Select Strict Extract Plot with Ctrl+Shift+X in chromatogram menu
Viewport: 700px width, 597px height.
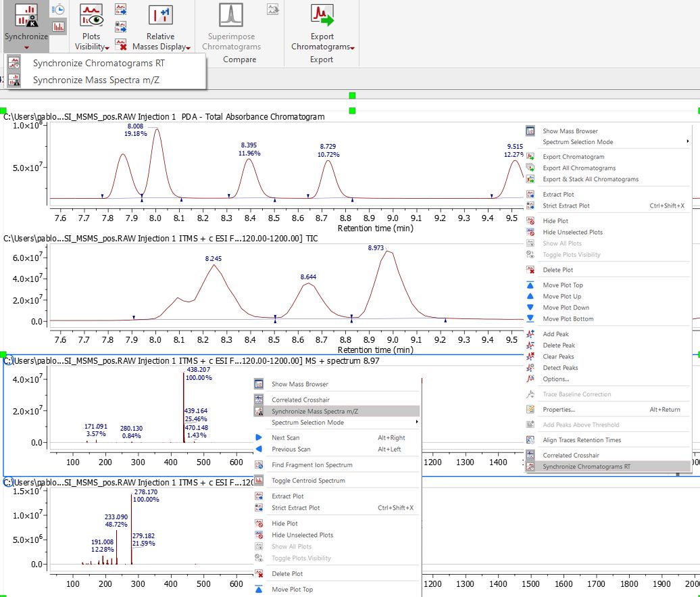[x=607, y=206]
